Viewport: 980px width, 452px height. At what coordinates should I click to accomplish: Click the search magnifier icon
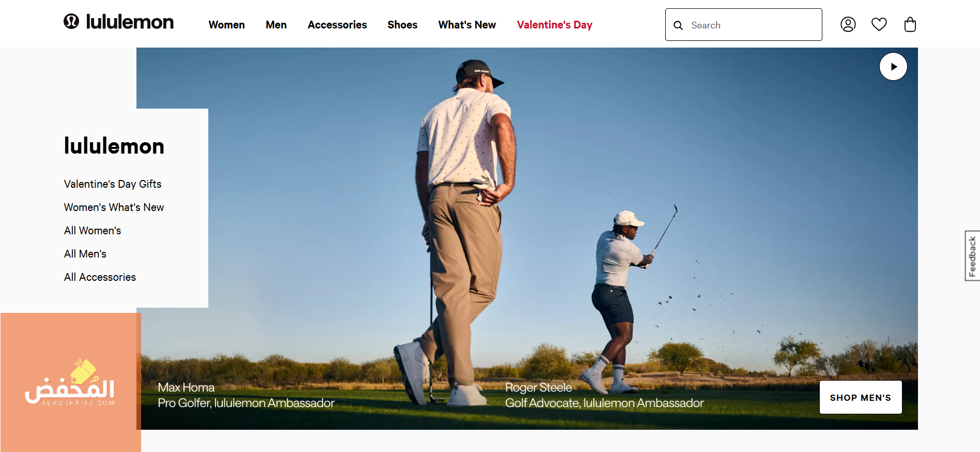pyautogui.click(x=679, y=25)
